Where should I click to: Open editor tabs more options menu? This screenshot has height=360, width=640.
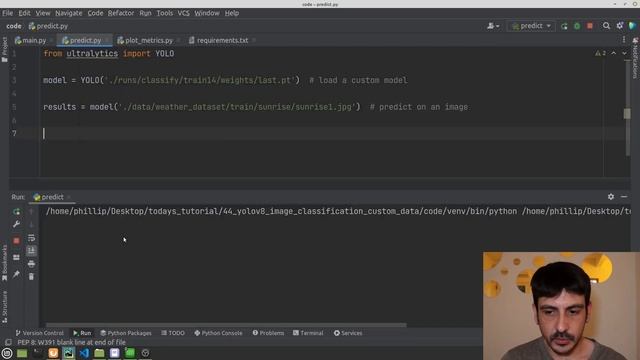tap(624, 40)
